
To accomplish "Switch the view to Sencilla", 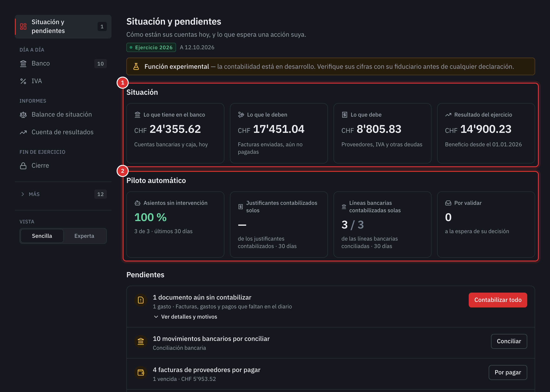I will pos(42,236).
